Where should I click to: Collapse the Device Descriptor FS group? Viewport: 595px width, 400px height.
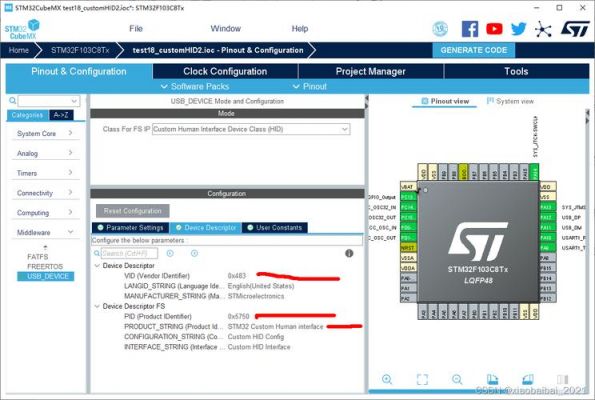click(97, 306)
